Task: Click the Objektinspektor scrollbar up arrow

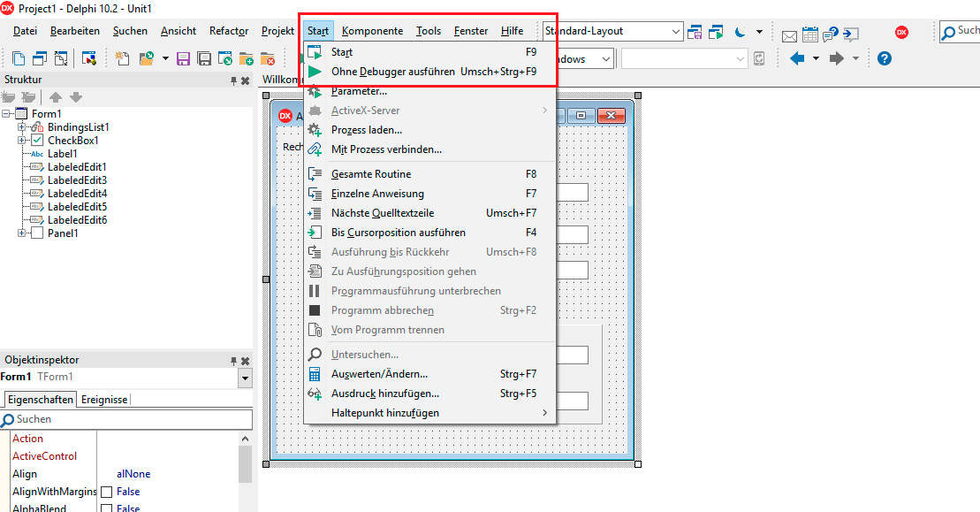Action: tap(245, 439)
